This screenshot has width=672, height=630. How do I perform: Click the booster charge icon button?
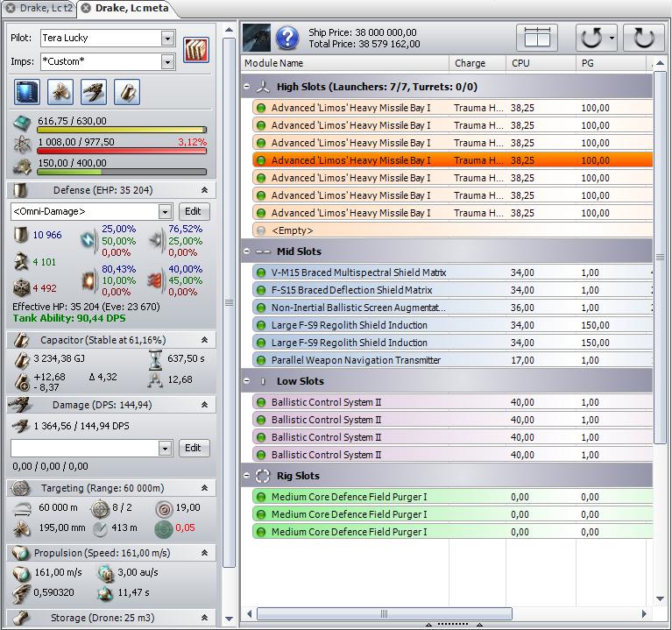coord(127,92)
